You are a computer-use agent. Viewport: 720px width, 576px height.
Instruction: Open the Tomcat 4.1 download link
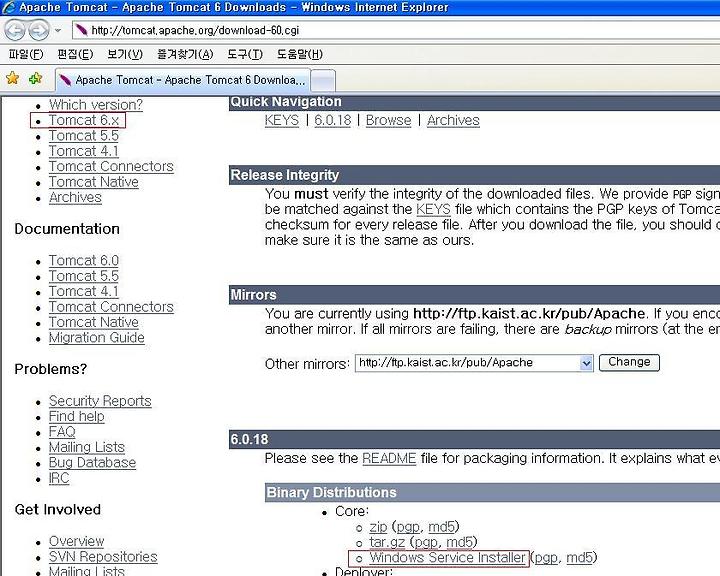point(84,151)
